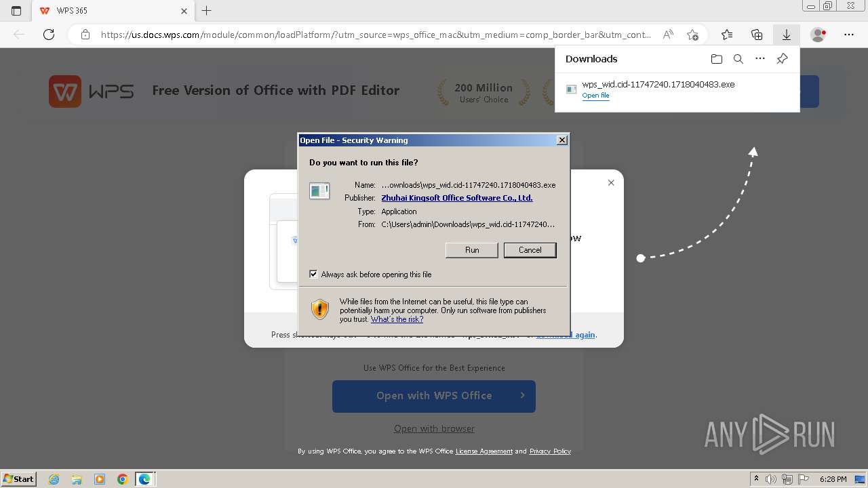Image resolution: width=868 pixels, height=488 pixels.
Task: Select the WPS 365 tab
Action: pos(113,11)
